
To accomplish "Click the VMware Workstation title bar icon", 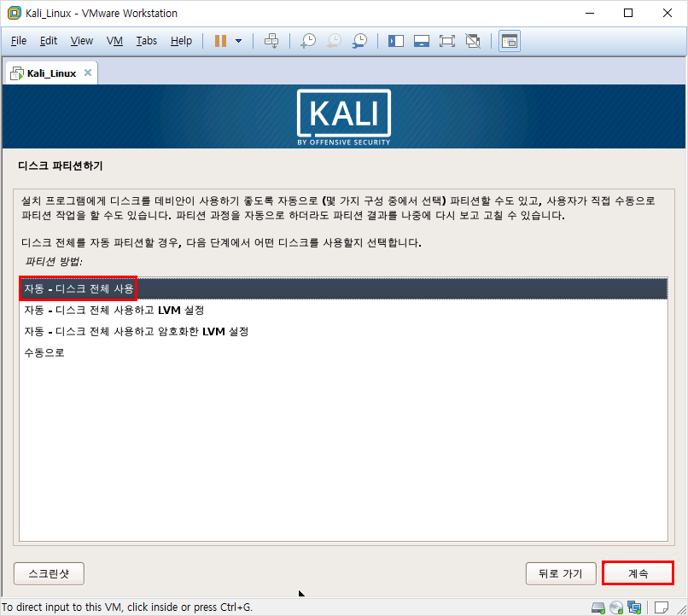I will click(x=14, y=13).
